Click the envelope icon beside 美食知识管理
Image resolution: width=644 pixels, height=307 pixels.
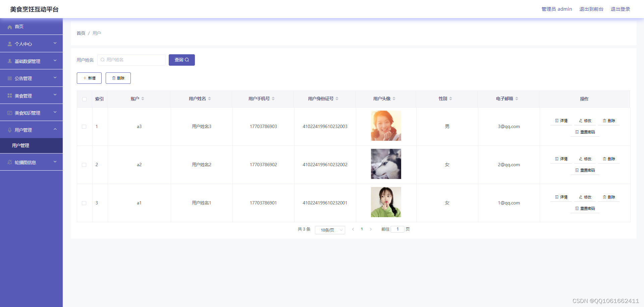pos(9,112)
